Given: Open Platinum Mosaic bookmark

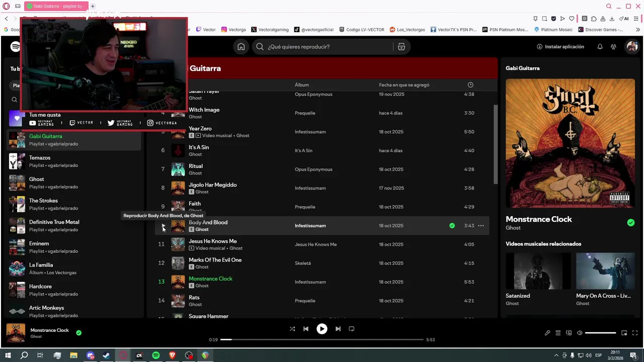Looking at the screenshot, I should coord(553,30).
